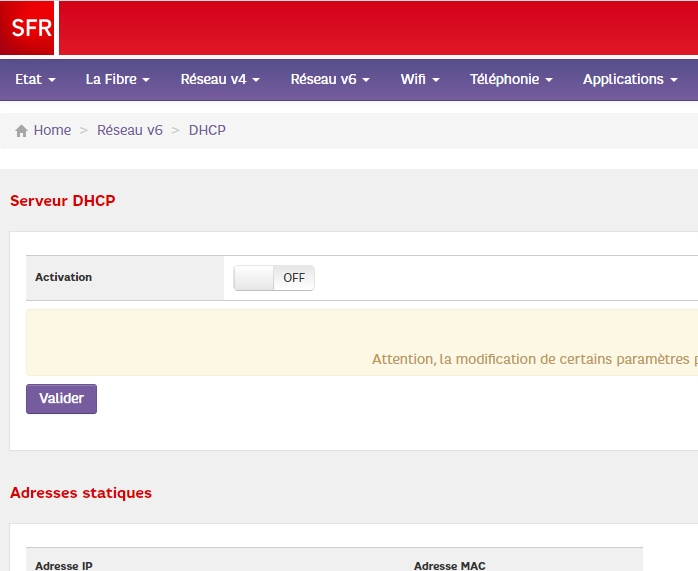698x571 pixels.
Task: Open Réseau v6 in the navigation bar
Action: (x=329, y=79)
